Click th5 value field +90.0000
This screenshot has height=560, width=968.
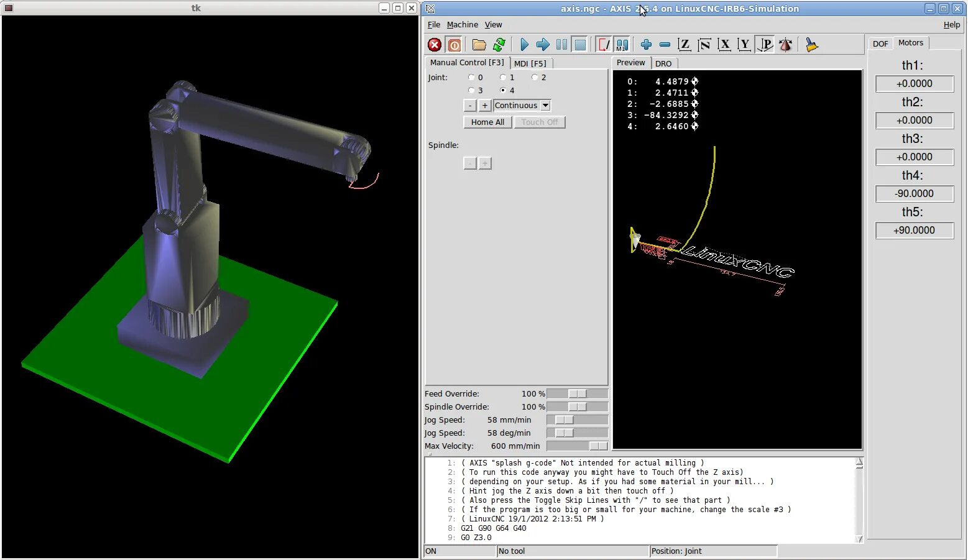pyautogui.click(x=915, y=231)
